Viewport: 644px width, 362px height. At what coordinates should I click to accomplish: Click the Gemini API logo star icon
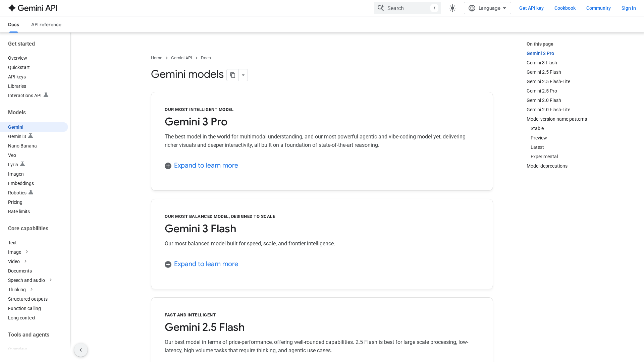point(12,8)
